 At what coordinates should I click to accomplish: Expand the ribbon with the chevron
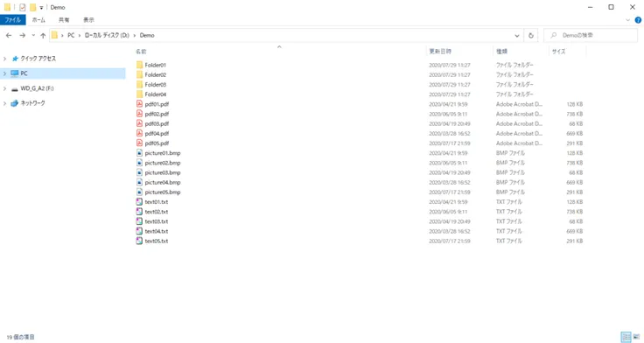coord(627,20)
